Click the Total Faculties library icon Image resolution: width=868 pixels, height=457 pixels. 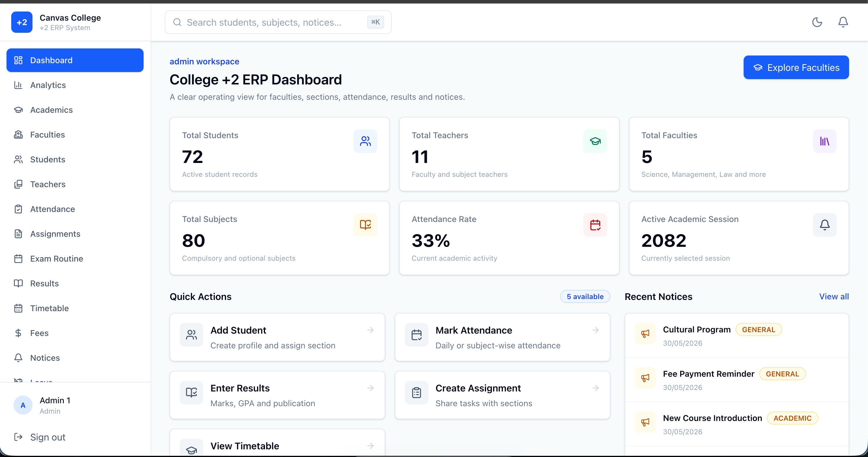click(x=825, y=141)
